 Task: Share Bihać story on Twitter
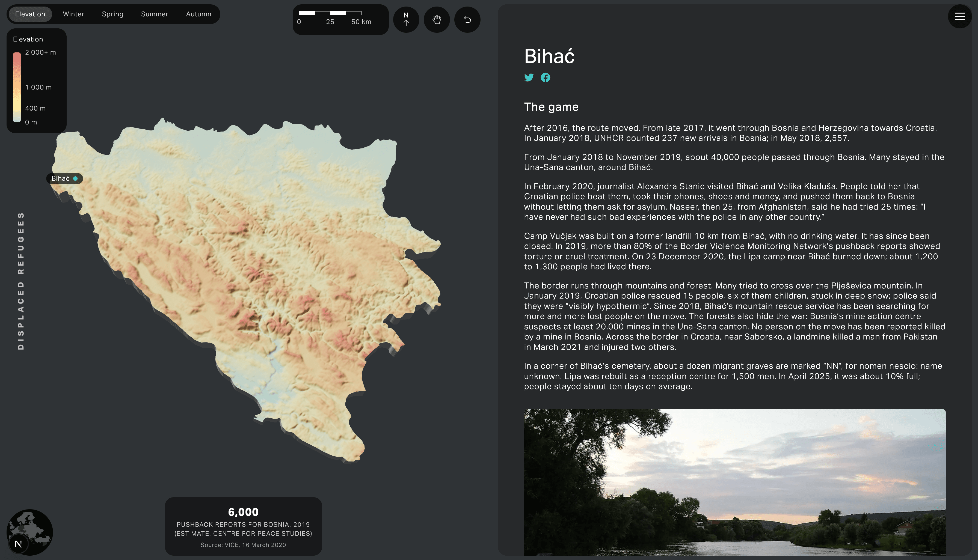(x=529, y=78)
